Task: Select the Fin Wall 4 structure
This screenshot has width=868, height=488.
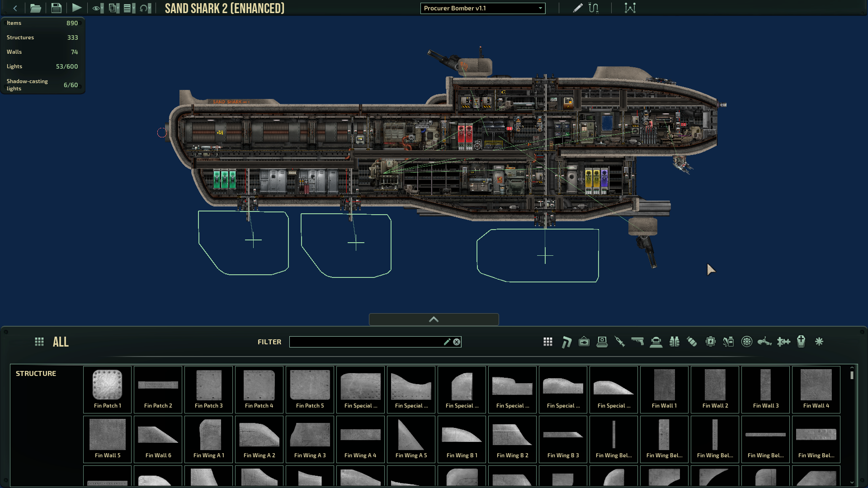Action: pos(816,389)
